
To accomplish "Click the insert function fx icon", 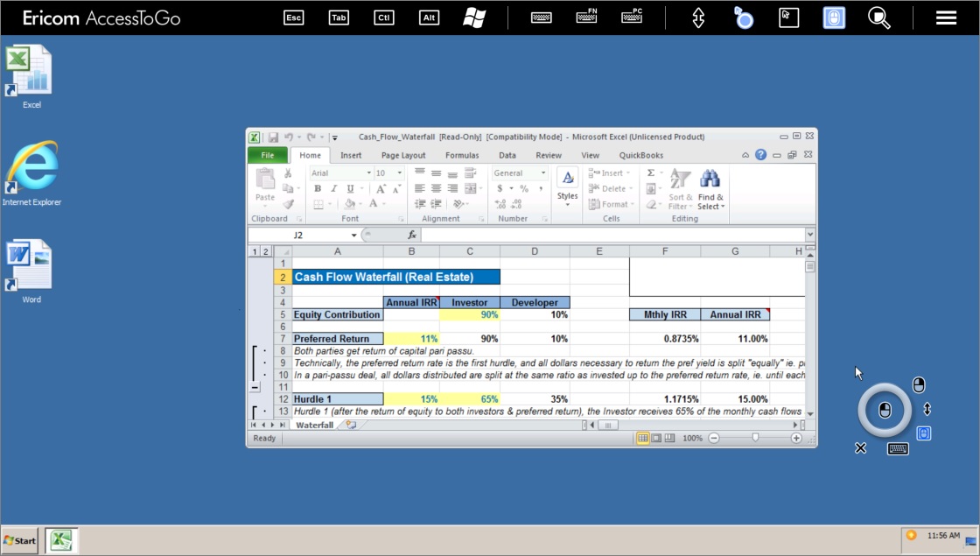I will [x=412, y=236].
